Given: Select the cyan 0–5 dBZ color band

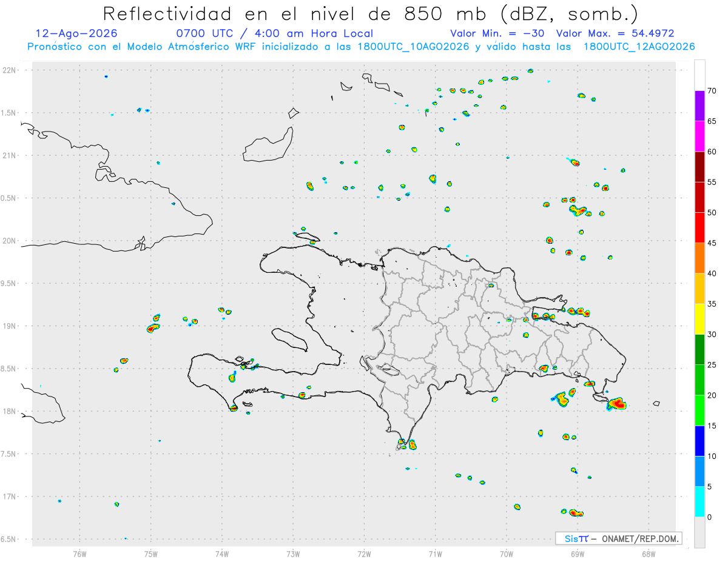Looking at the screenshot, I should pos(699,502).
